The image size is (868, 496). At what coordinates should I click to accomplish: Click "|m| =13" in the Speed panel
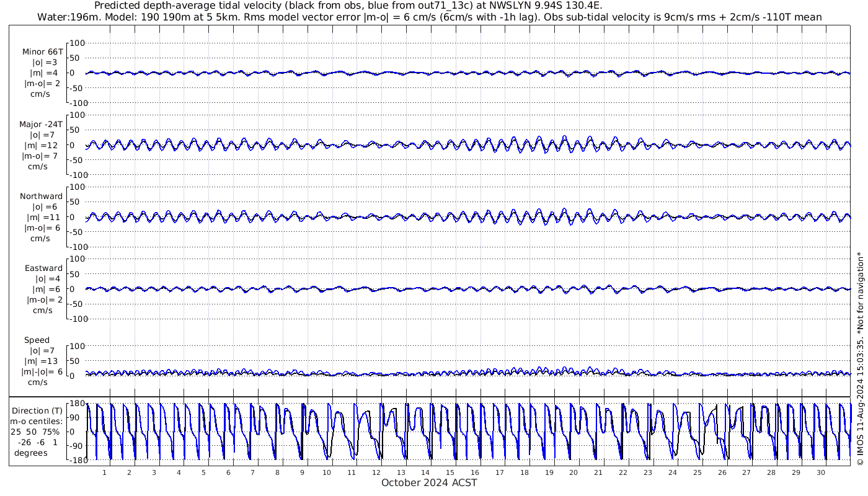pyautogui.click(x=42, y=361)
